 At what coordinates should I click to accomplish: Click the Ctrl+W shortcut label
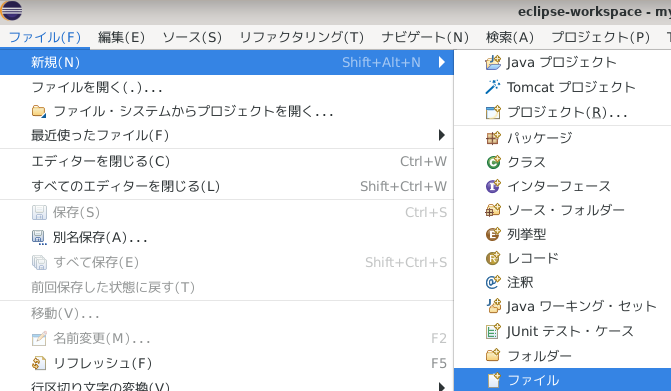423,161
